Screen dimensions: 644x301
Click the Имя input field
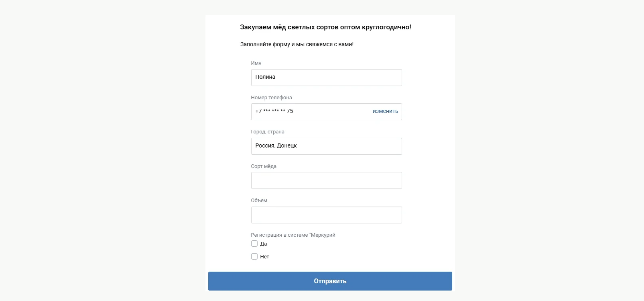click(326, 78)
